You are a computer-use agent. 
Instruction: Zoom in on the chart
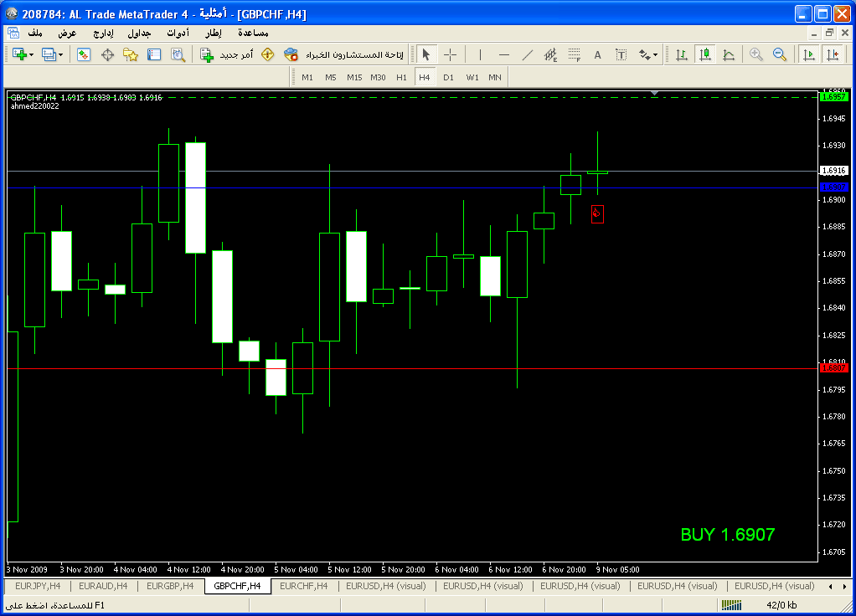756,54
